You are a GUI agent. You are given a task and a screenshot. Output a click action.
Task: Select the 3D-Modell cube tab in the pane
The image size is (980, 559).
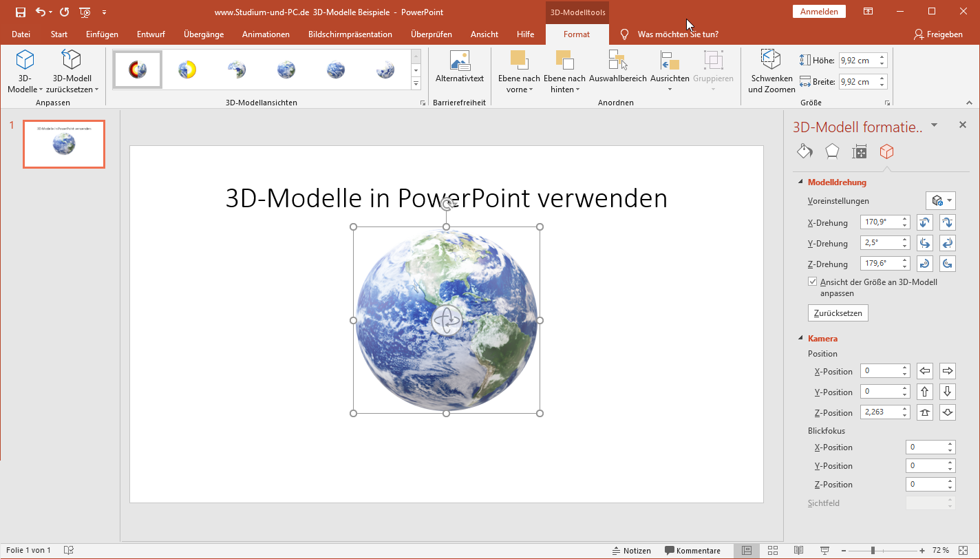pos(886,151)
